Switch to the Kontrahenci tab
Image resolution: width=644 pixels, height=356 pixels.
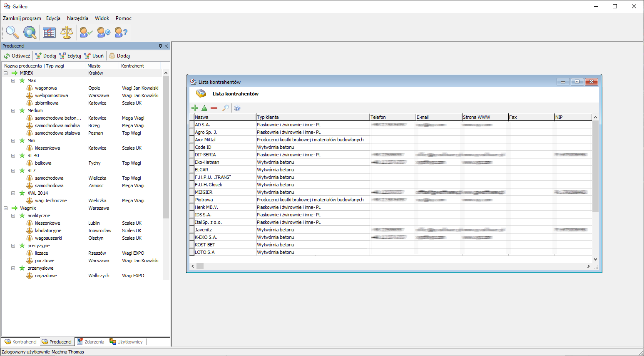pos(21,342)
